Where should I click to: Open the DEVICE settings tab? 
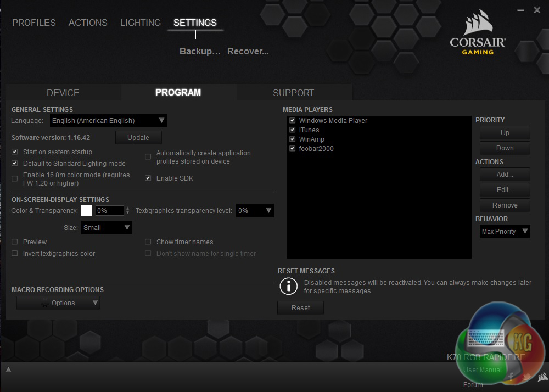[63, 93]
